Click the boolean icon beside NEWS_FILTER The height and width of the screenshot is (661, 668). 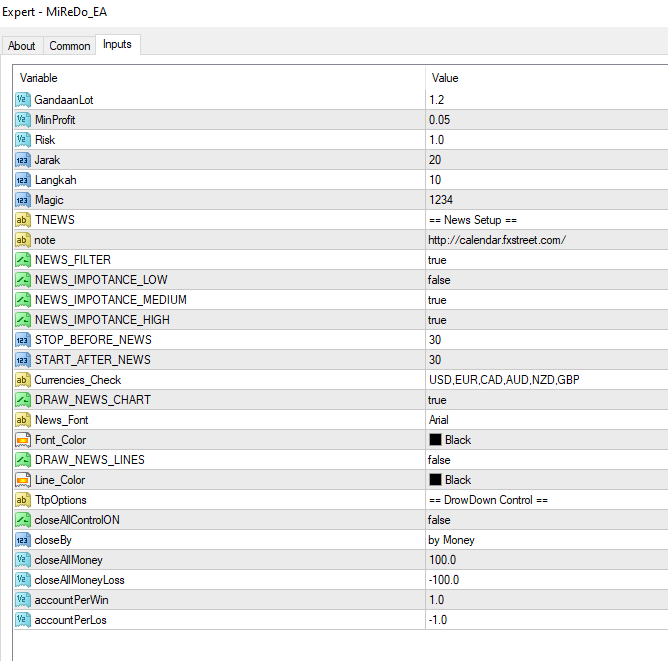coord(23,260)
